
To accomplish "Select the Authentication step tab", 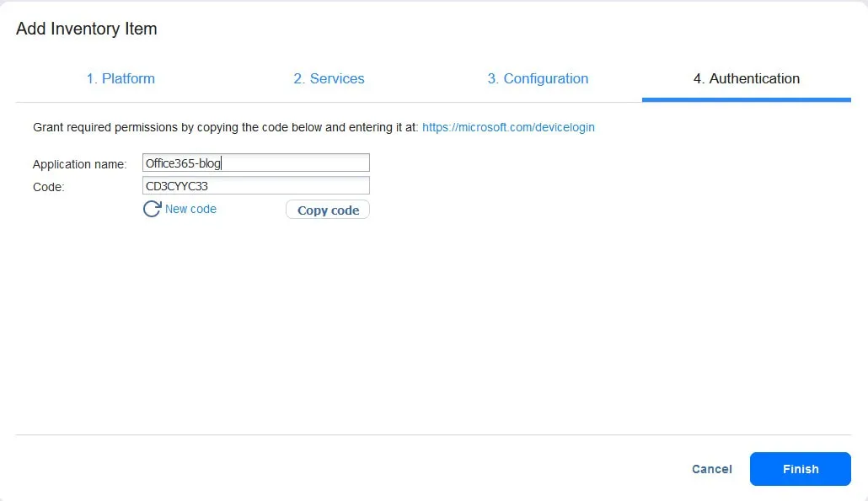I will click(746, 78).
